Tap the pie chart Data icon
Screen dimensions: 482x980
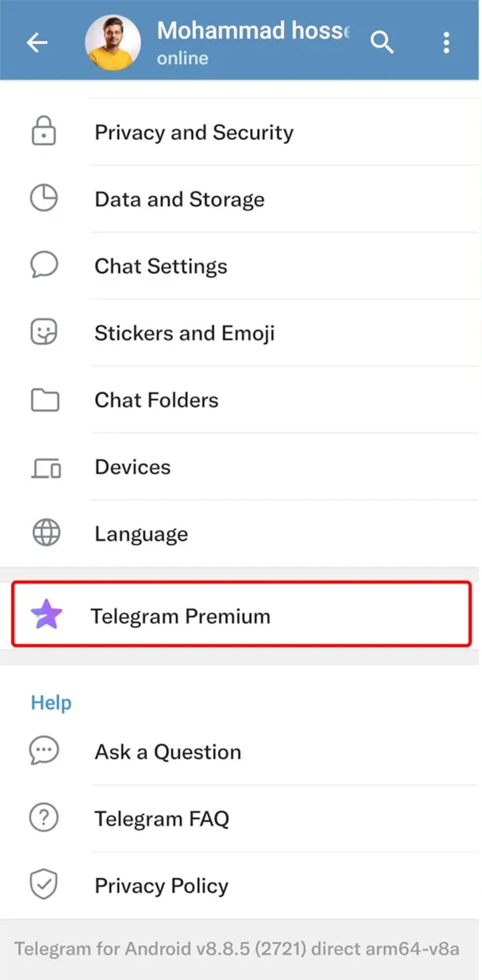44,198
